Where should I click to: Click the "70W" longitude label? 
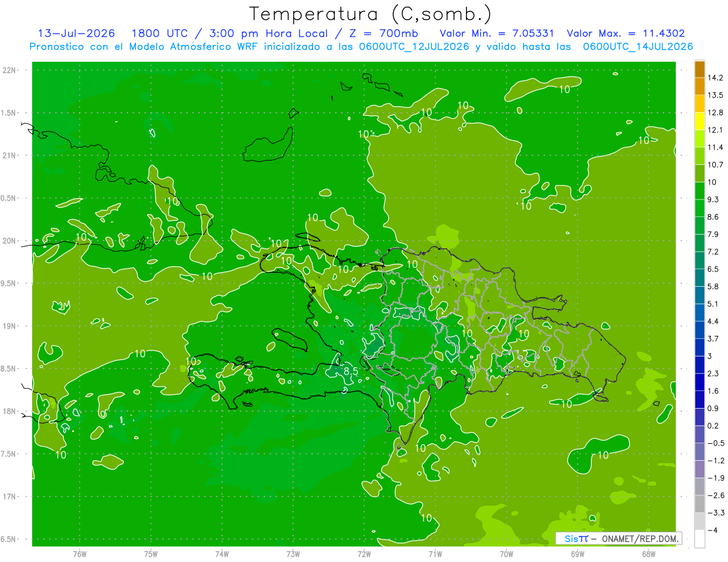coord(506,554)
